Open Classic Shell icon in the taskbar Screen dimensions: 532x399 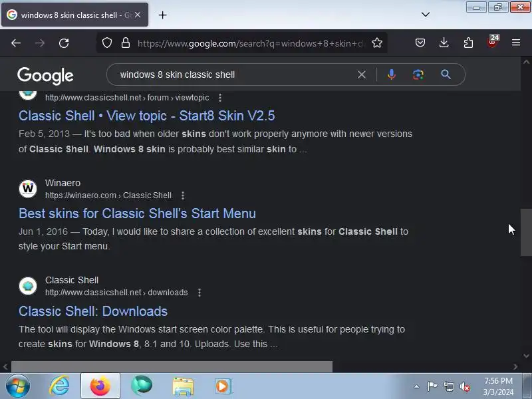tap(142, 386)
